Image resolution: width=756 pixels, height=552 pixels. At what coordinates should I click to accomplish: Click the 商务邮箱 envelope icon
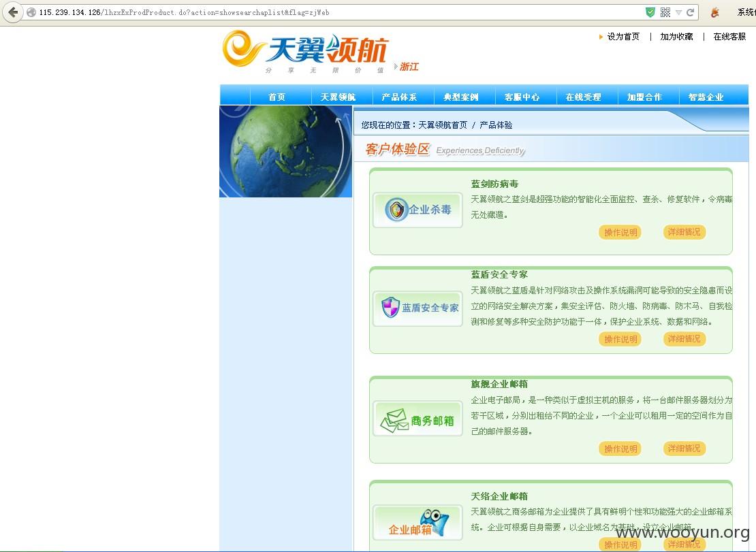pyautogui.click(x=418, y=419)
